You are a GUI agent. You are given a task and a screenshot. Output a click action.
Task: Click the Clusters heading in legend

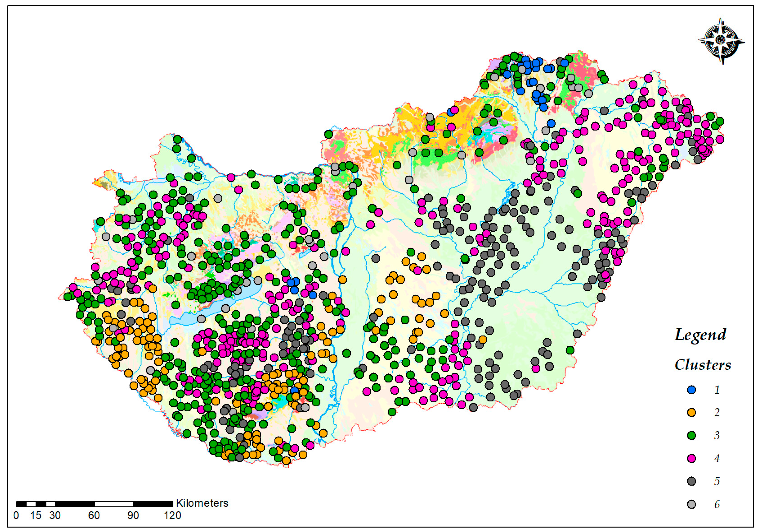tap(703, 365)
